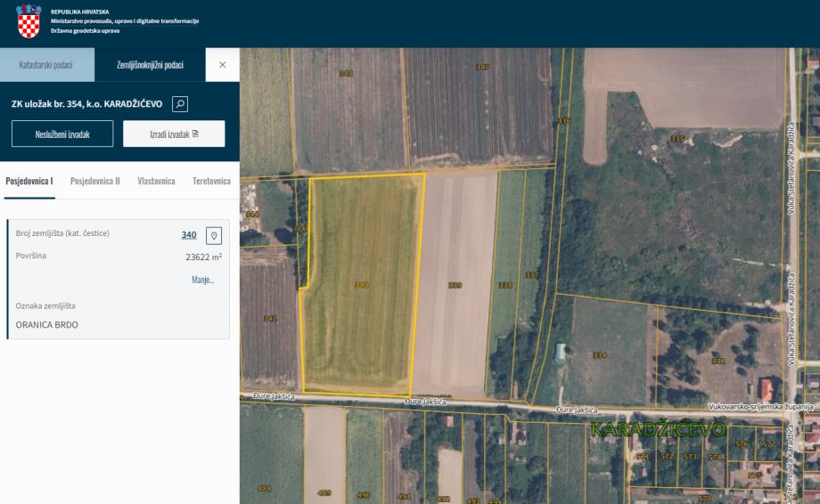The height and width of the screenshot is (504, 820).
Task: Switch to Zemljišnoknjižni podaci tab
Action: tap(150, 65)
